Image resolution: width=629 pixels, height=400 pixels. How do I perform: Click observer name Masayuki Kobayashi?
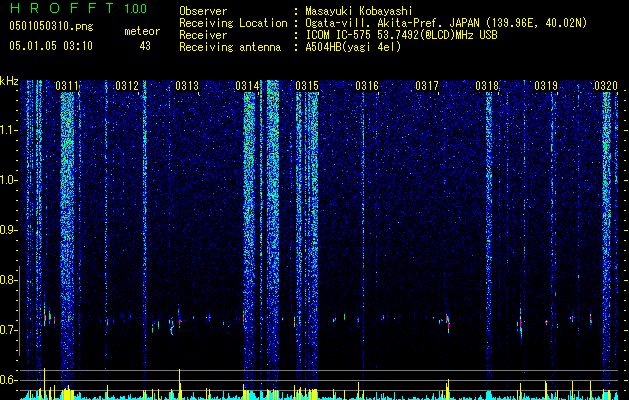coord(359,11)
